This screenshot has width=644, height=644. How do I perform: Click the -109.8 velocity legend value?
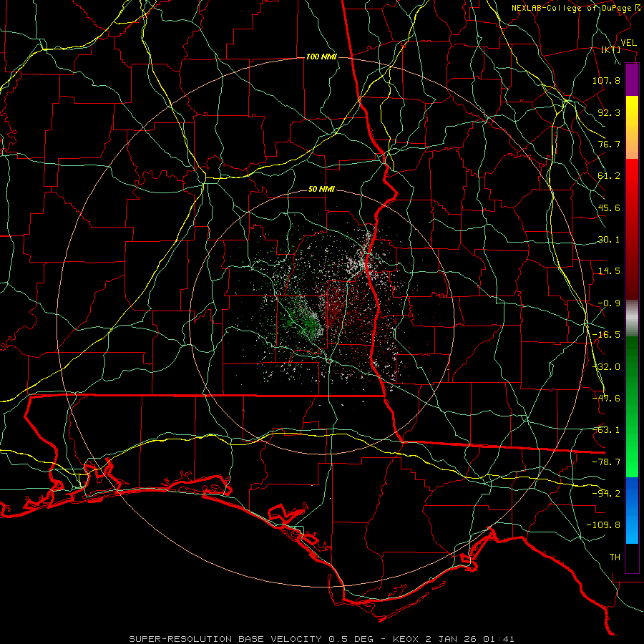(x=603, y=525)
